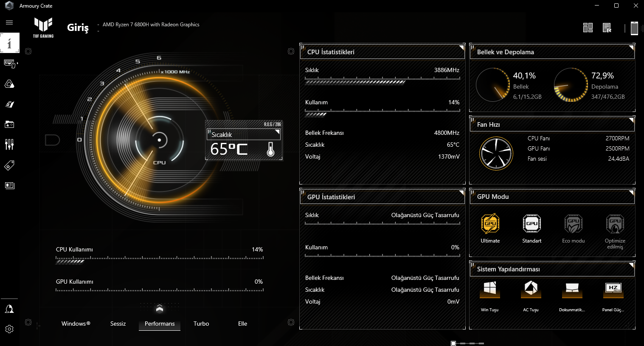Click the Fan sesi value 24,4dBA
Screen dimensions: 644x346
tap(619, 159)
